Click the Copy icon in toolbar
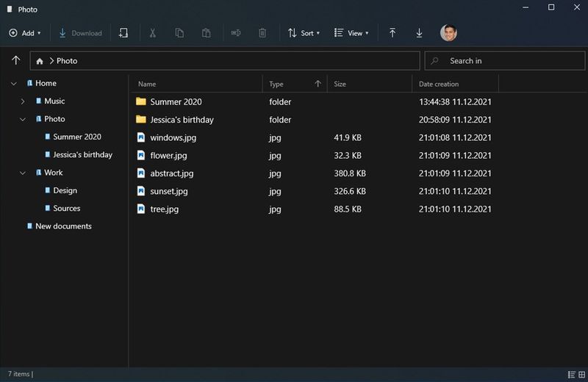The image size is (588, 382). tap(179, 33)
